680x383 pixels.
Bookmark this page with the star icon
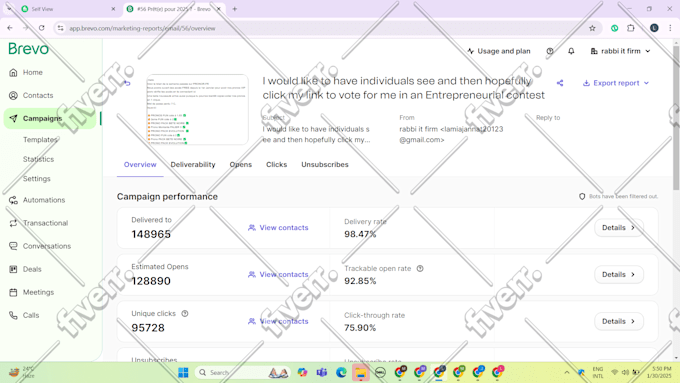[x=592, y=28]
